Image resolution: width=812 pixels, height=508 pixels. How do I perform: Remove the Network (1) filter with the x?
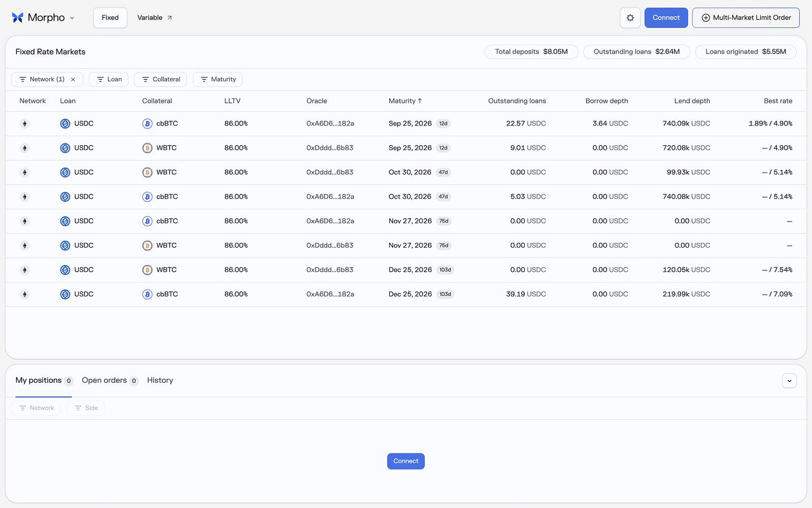pos(73,79)
